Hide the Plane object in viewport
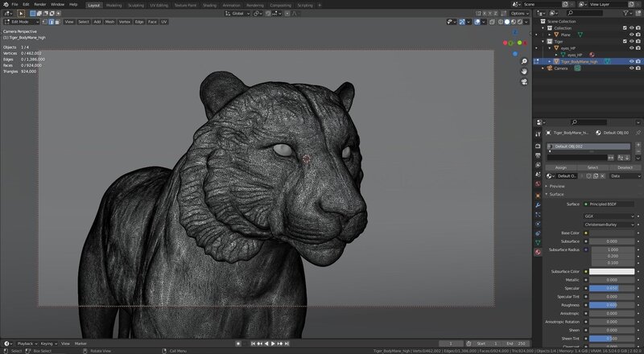The image size is (644, 354). (631, 35)
